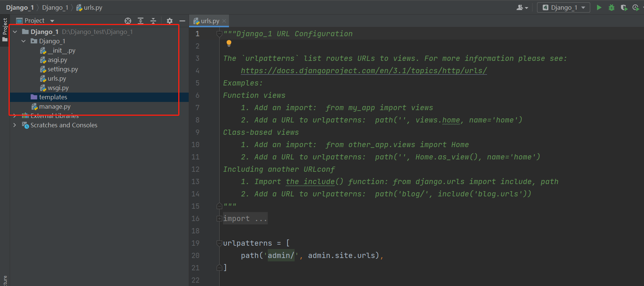Viewport: 644px width, 286px height.
Task: Click on urlpatterns variable name on line 19
Action: tap(248, 243)
